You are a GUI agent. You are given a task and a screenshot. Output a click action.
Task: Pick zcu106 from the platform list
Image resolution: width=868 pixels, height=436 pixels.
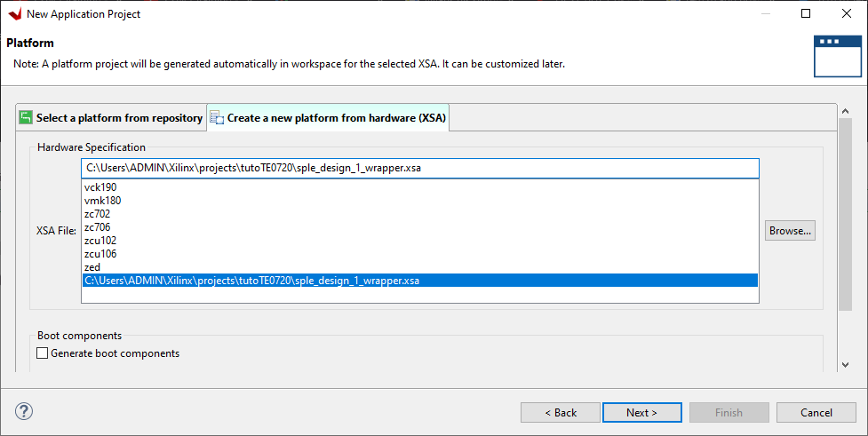click(x=419, y=253)
